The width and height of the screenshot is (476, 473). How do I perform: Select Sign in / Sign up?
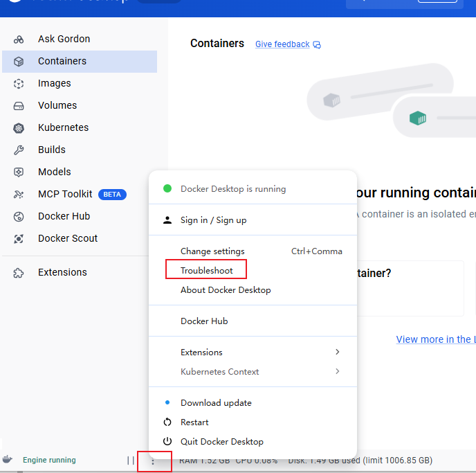coord(253,220)
